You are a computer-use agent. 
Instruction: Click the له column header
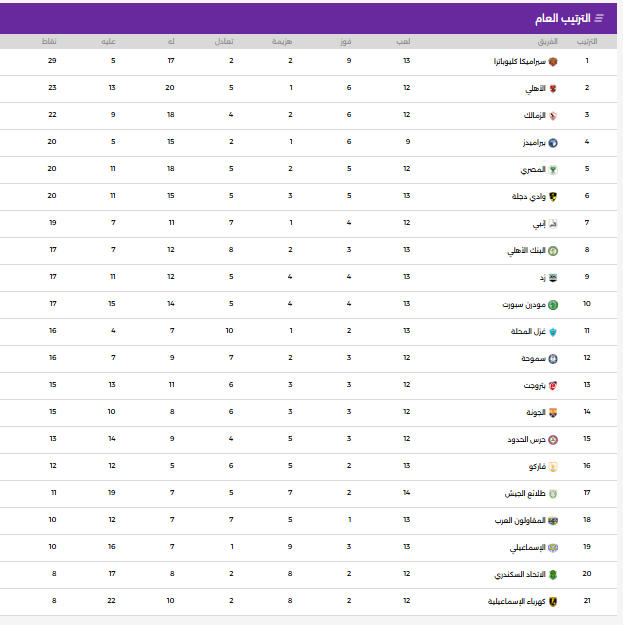click(171, 41)
